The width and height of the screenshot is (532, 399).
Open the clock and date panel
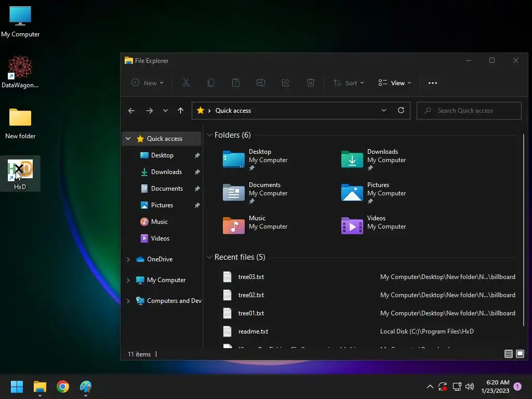[x=495, y=387]
